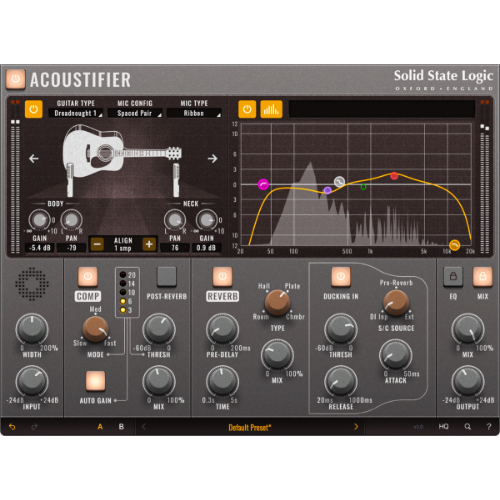Click the Neck Pan knob

pos(175,220)
